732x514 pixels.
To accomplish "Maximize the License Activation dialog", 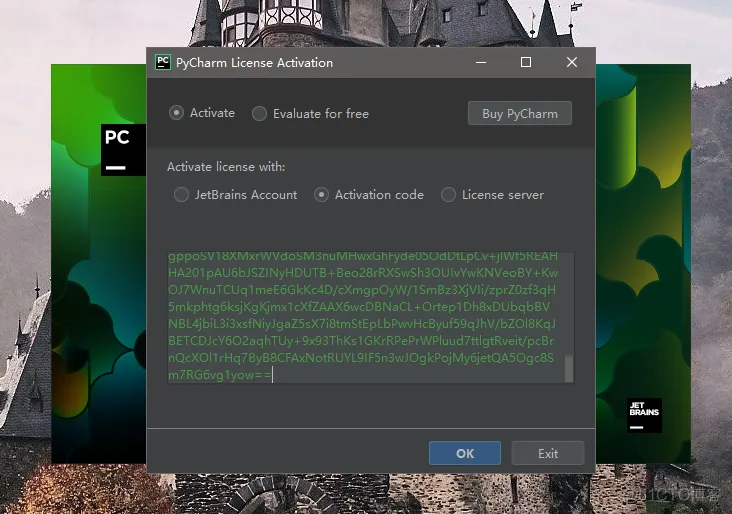I will click(526, 62).
